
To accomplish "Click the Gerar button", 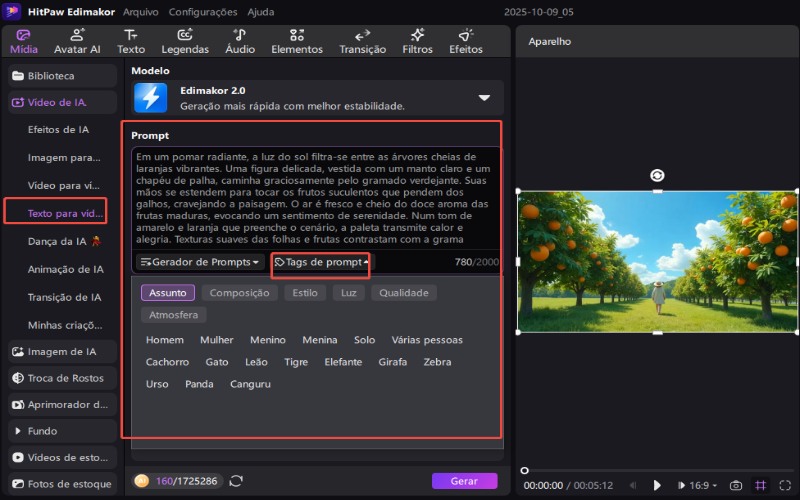I will (x=464, y=481).
